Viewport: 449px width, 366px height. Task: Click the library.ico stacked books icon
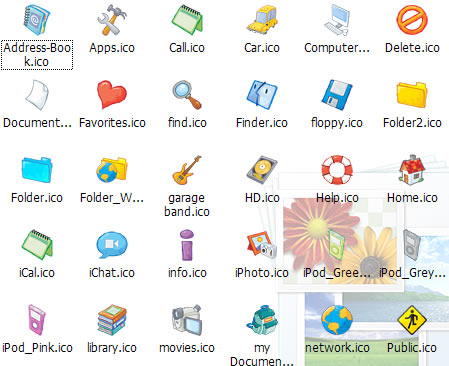click(112, 320)
